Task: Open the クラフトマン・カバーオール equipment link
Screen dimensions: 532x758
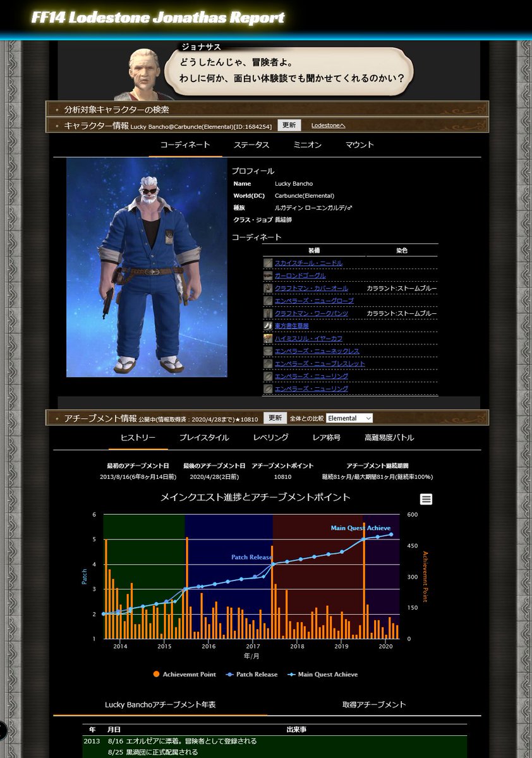Action: tap(311, 288)
